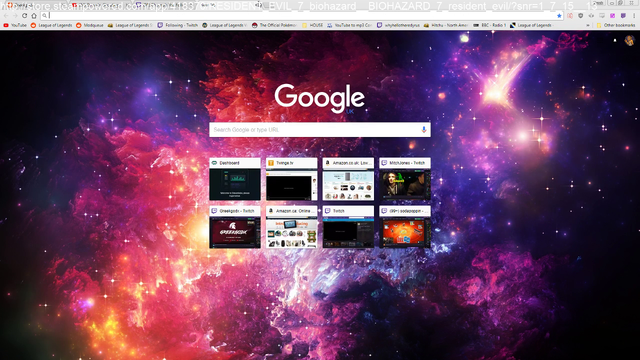The width and height of the screenshot is (640, 360).
Task: Go back using the browser back arrow
Action: (6, 16)
